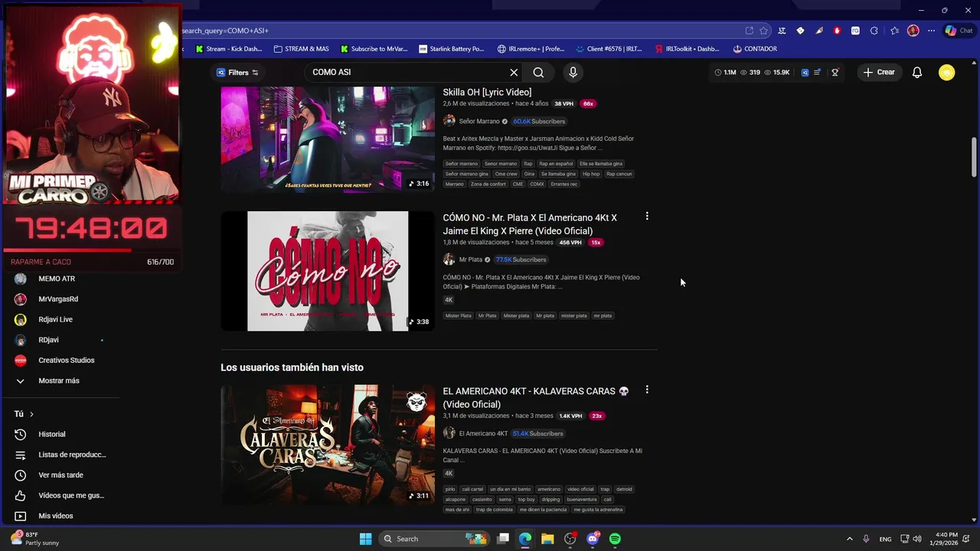Viewport: 980px width, 551px height.
Task: Open the Kalaveras Caras video thumbnail
Action: pos(328,445)
